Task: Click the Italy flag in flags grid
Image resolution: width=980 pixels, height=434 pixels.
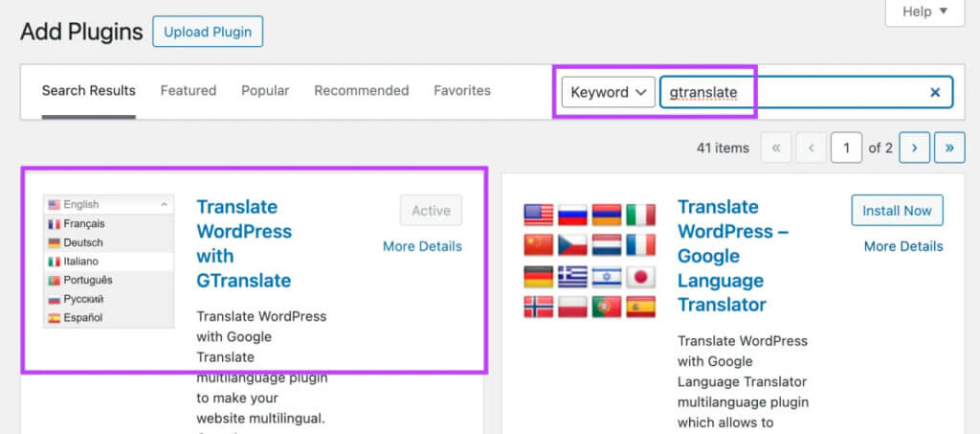Action: [640, 215]
